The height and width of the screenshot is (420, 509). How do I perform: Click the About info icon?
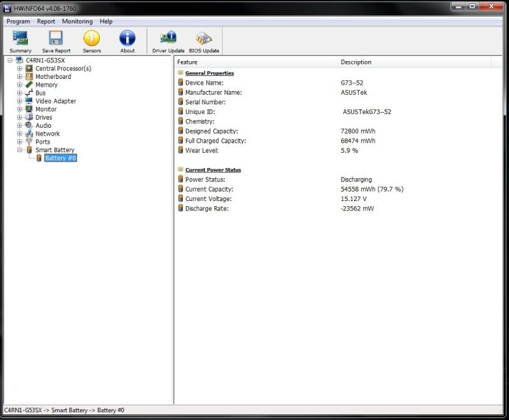tap(127, 38)
